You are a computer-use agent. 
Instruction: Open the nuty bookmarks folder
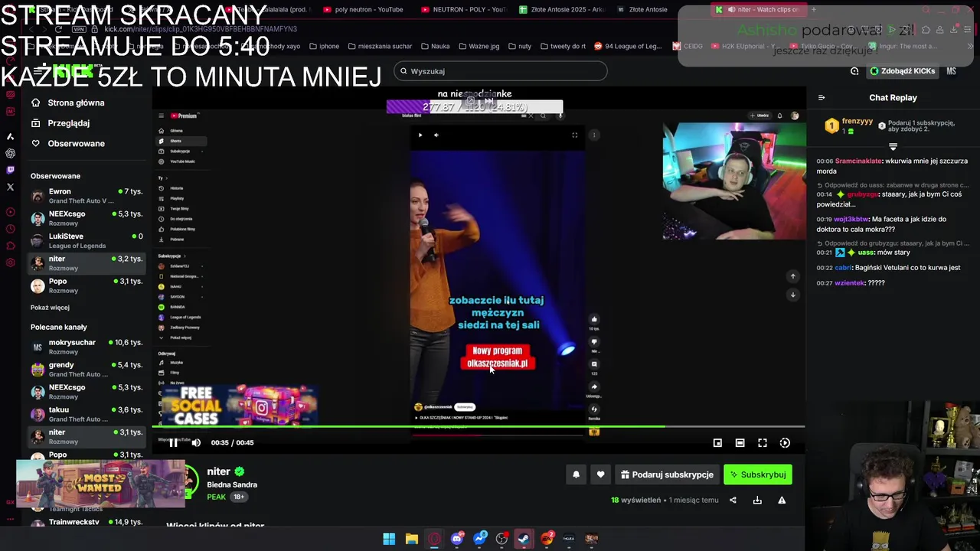coord(519,46)
